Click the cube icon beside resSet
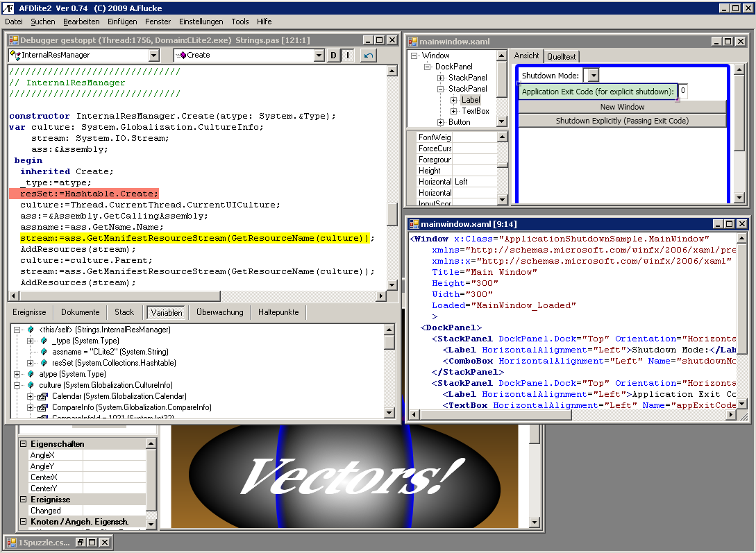Image resolution: width=756 pixels, height=553 pixels. [44, 363]
